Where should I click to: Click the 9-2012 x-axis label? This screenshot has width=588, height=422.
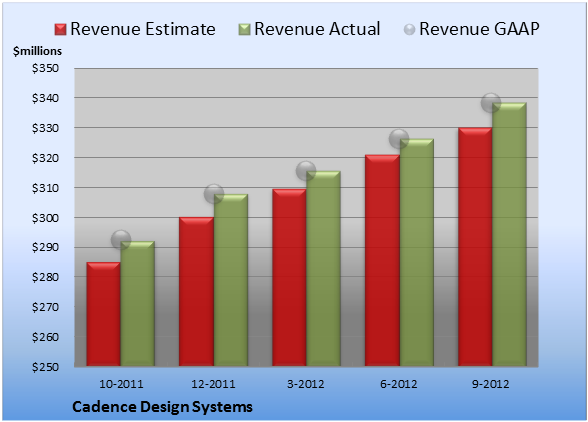[x=491, y=384]
